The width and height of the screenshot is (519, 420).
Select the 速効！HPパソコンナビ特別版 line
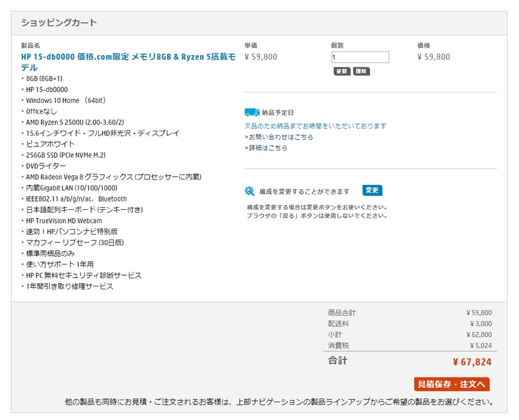[72, 232]
